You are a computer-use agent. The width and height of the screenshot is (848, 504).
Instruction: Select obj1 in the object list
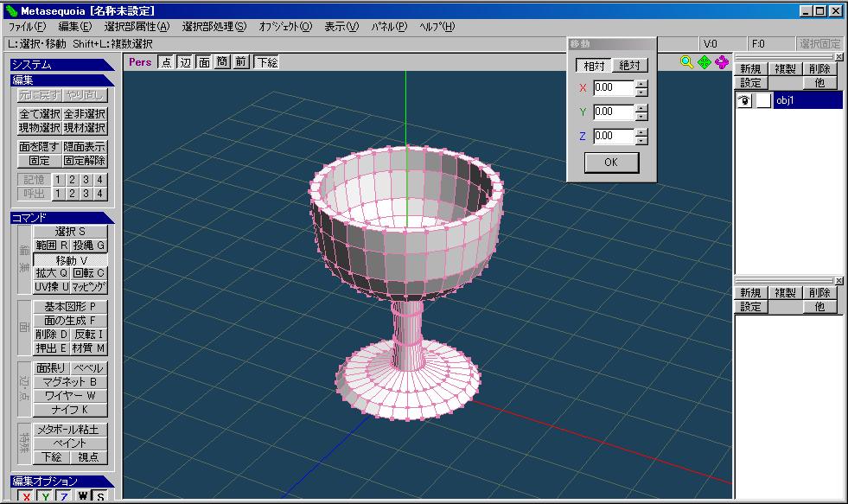pos(808,100)
